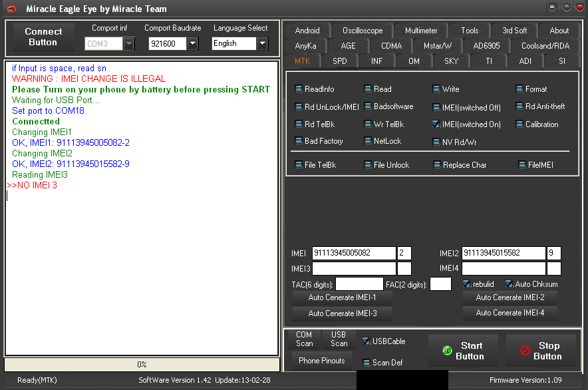Screen dimensions: 588x390
Task: Tick the Read option checkbox
Action: click(x=378, y=89)
